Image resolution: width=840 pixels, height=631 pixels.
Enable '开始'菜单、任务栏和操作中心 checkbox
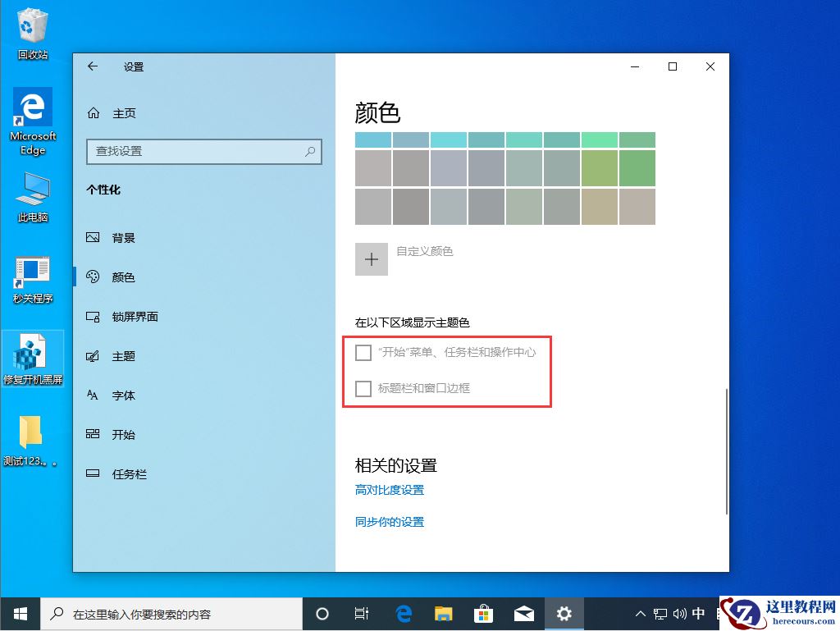(363, 352)
